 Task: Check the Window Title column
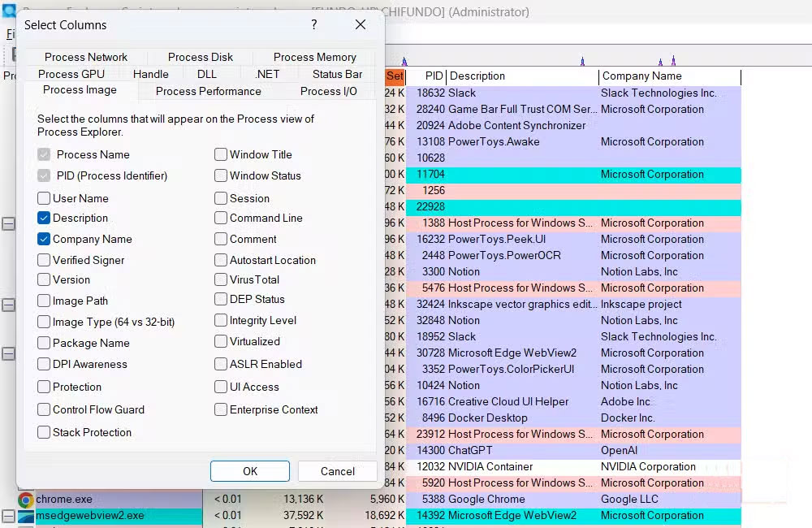[220, 154]
